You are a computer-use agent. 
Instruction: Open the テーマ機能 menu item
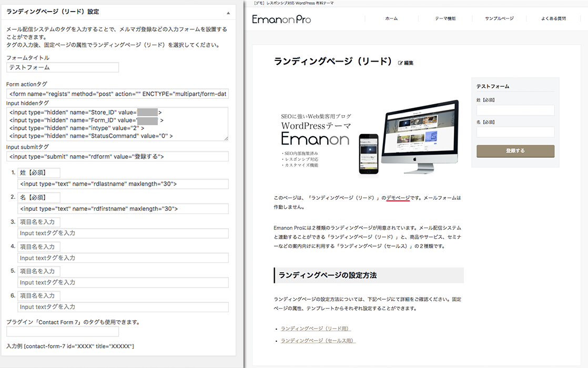(445, 18)
